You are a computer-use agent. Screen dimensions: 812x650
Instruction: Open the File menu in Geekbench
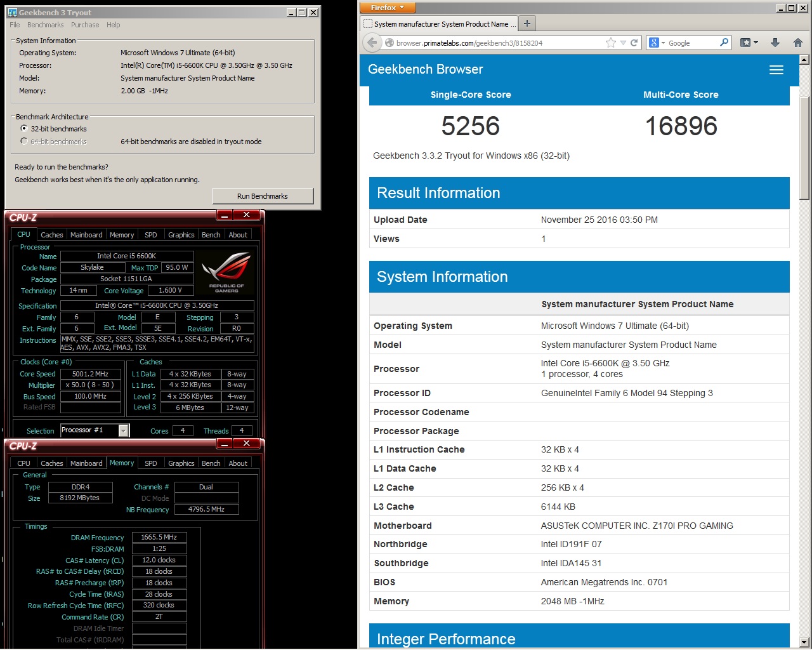(x=15, y=25)
